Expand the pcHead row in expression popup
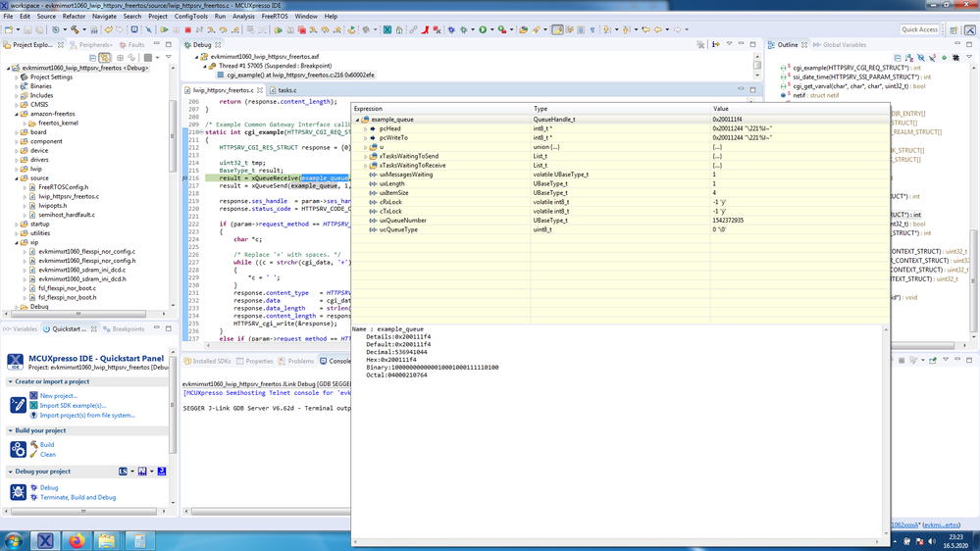 (x=366, y=128)
